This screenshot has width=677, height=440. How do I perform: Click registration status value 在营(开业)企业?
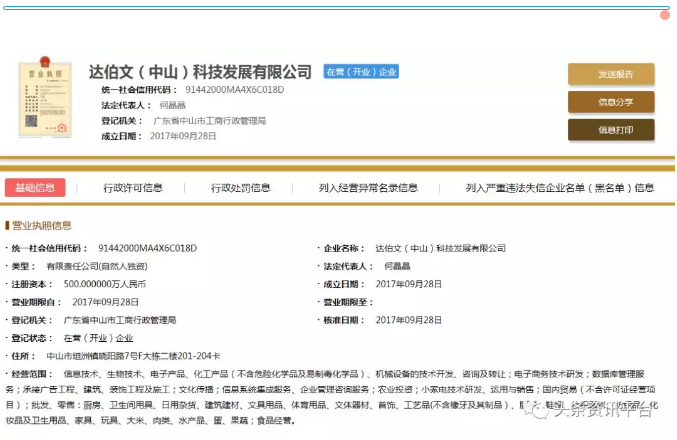98,338
